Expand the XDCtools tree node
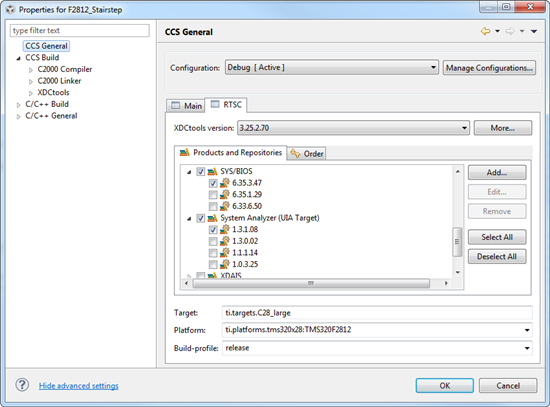The image size is (550, 407). pos(31,93)
